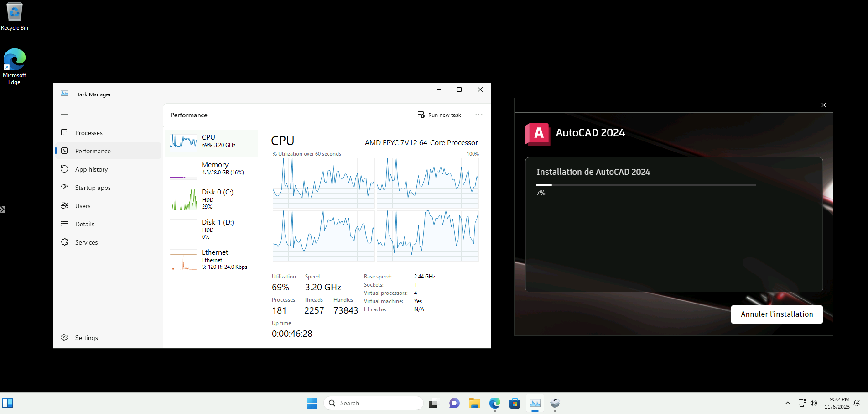This screenshot has width=868, height=414.
Task: Click Run new task button
Action: click(x=439, y=115)
